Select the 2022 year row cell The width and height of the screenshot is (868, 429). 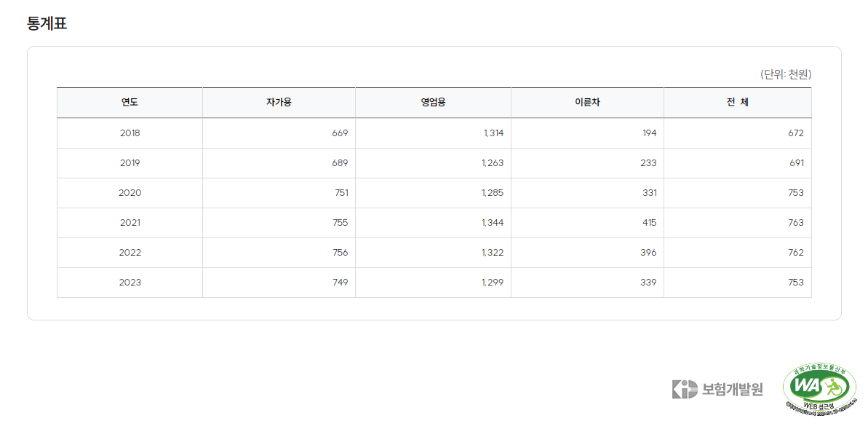(x=130, y=253)
